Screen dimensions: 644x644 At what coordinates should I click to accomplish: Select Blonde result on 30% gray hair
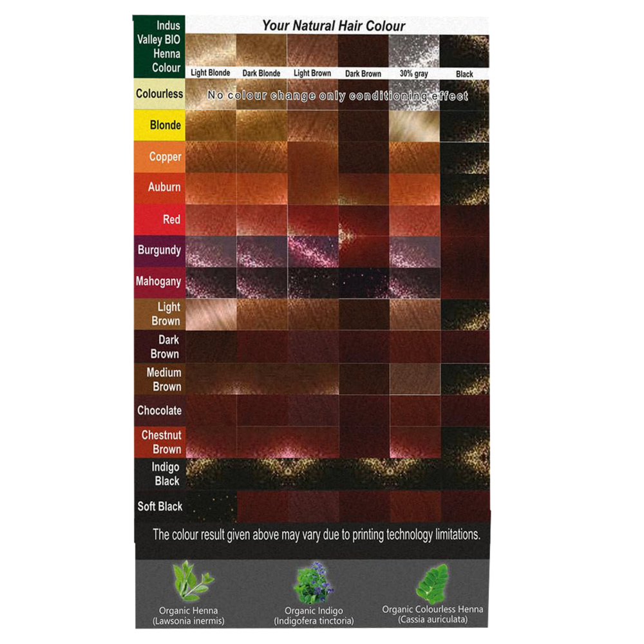point(414,126)
